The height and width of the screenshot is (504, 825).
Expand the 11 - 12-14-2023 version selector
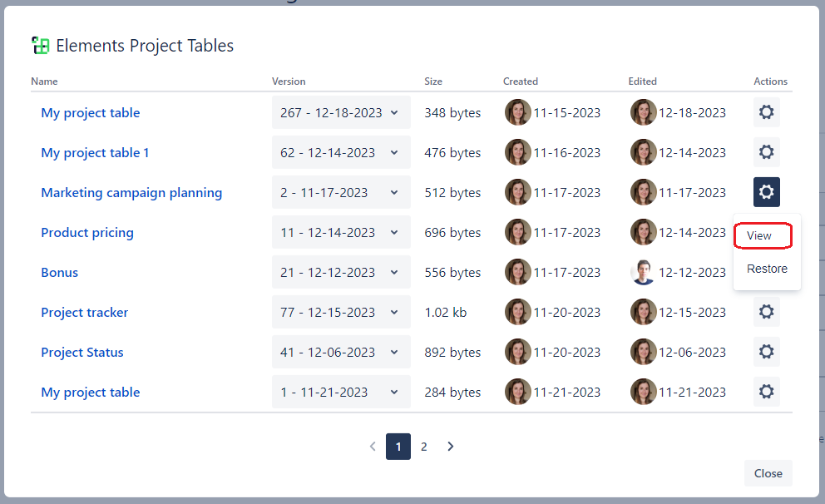pos(340,232)
